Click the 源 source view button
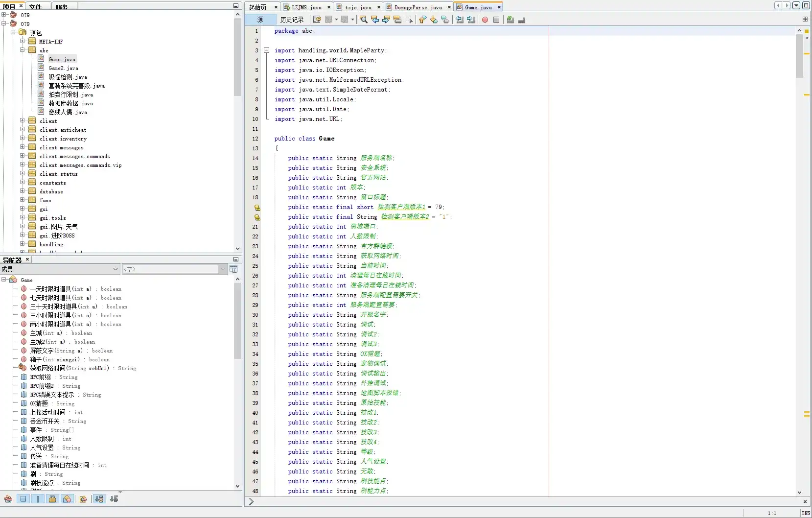Image resolution: width=812 pixels, height=518 pixels. 260,20
